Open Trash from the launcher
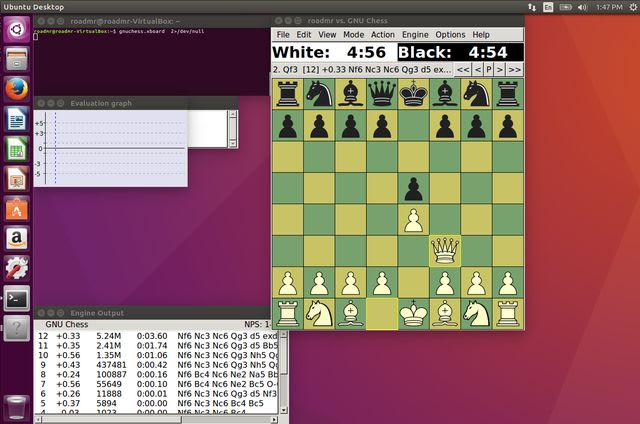640x424 pixels. pos(17,406)
